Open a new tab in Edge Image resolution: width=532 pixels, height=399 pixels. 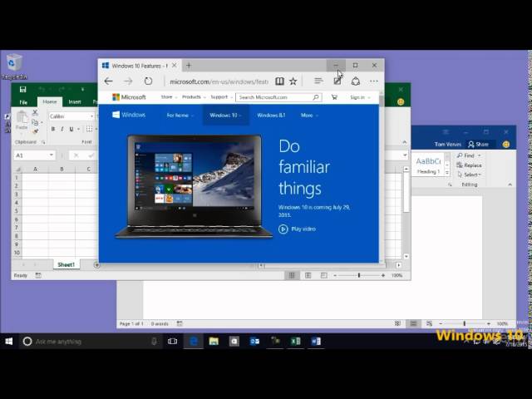click(x=189, y=65)
